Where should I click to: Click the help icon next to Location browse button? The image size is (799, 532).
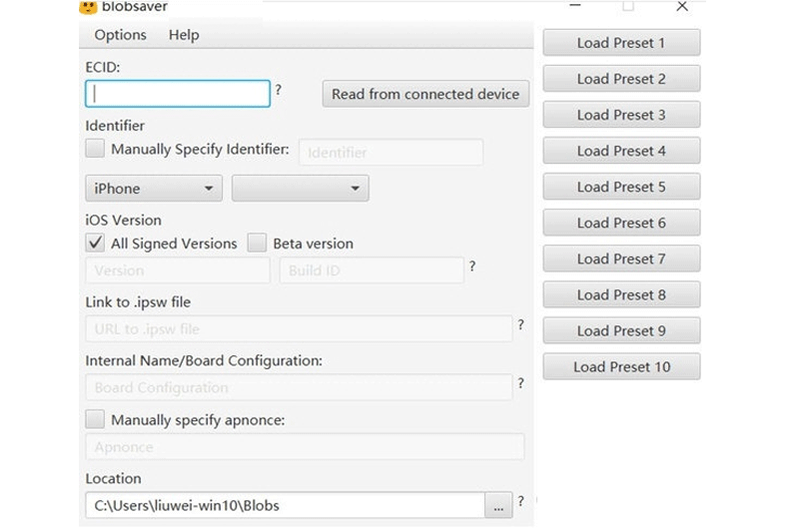520,501
